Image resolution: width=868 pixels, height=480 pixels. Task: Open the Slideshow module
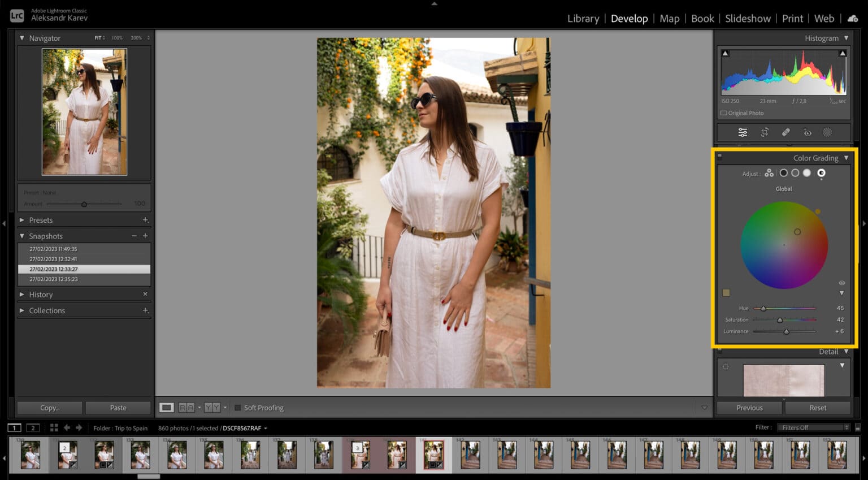(x=748, y=19)
